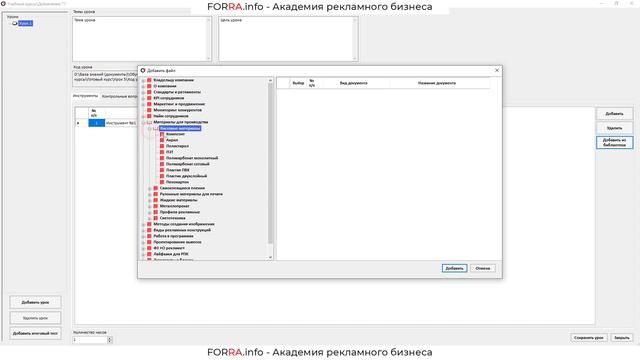Screen dimensions: 640x360
Task: Expand the Проектирование вывесок node
Action: pos(143,242)
